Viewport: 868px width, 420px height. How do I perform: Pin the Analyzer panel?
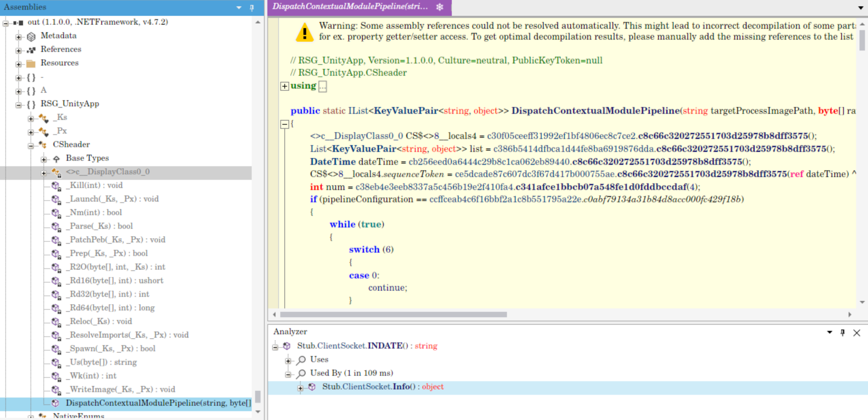pyautogui.click(x=842, y=333)
